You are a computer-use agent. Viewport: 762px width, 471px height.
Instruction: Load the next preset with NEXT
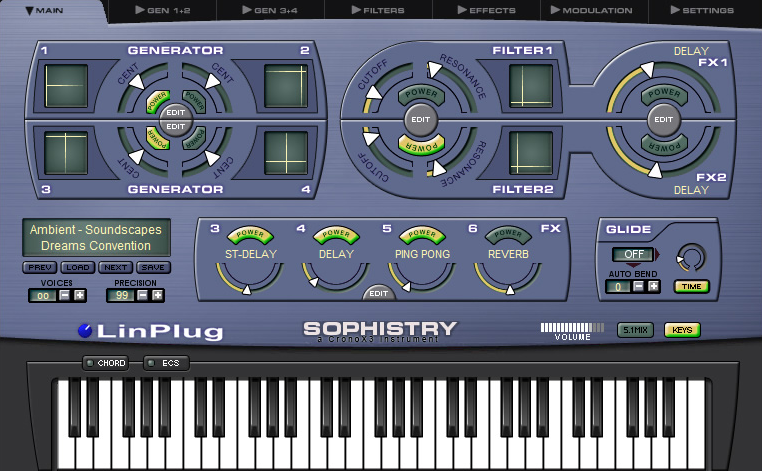pyautogui.click(x=116, y=268)
